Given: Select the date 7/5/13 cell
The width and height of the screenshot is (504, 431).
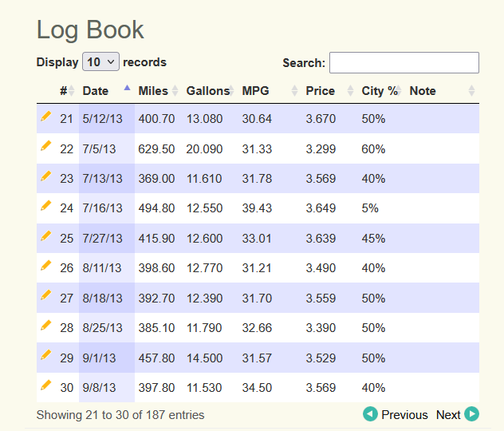Looking at the screenshot, I should coord(107,149).
